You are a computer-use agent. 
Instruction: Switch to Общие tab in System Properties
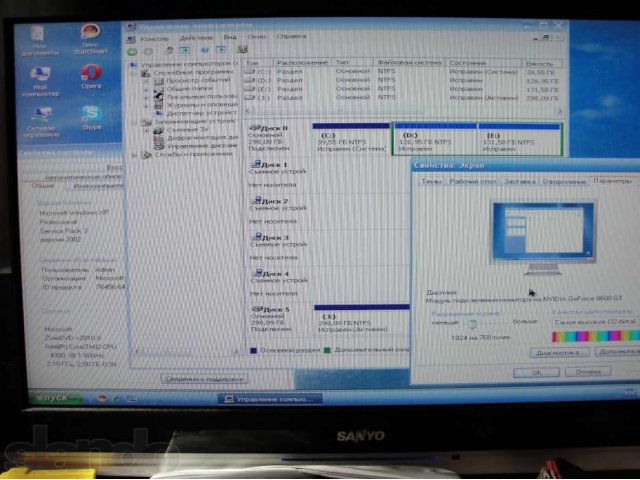point(43,186)
